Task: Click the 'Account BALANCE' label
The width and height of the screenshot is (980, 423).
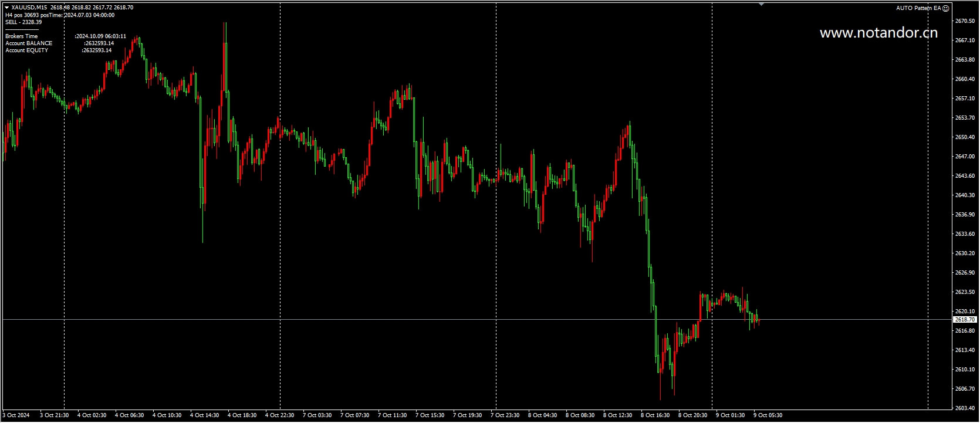Action: (x=29, y=43)
